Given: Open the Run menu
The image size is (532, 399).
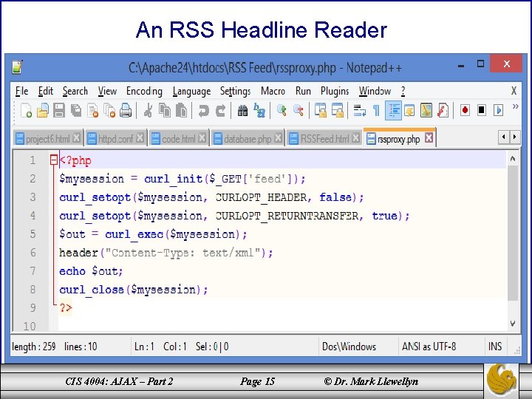Looking at the screenshot, I should [303, 91].
